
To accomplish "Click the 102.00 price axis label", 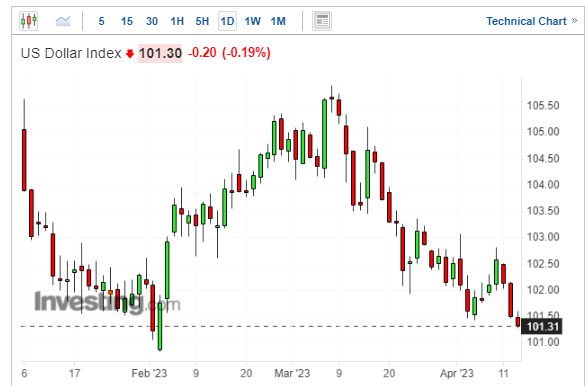I will click(543, 290).
